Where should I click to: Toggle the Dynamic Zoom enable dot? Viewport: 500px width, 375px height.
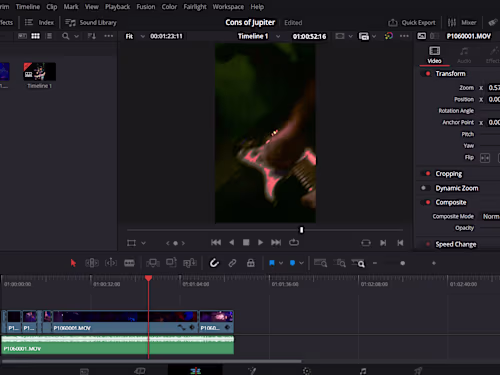(424, 188)
